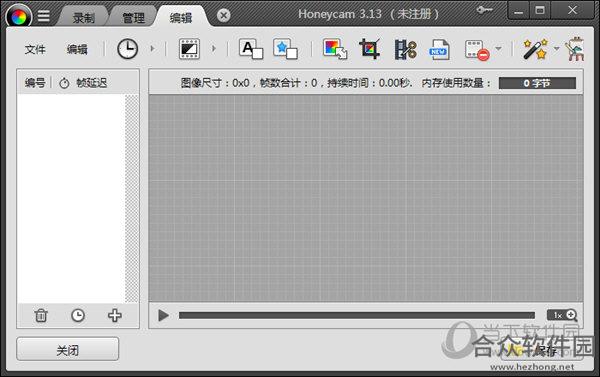
Task: Switch to the 管理 tab
Action: 133,18
